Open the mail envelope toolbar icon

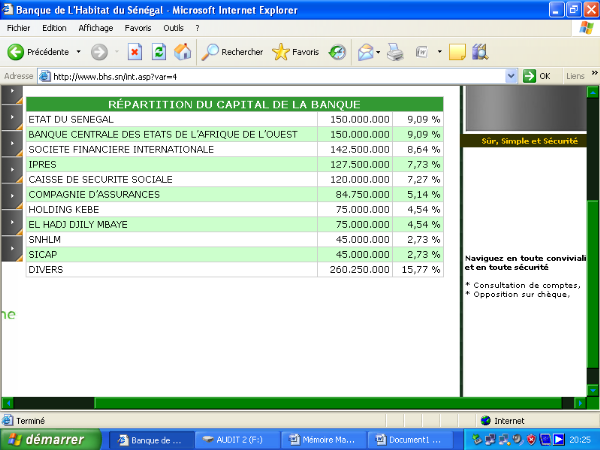(366, 52)
